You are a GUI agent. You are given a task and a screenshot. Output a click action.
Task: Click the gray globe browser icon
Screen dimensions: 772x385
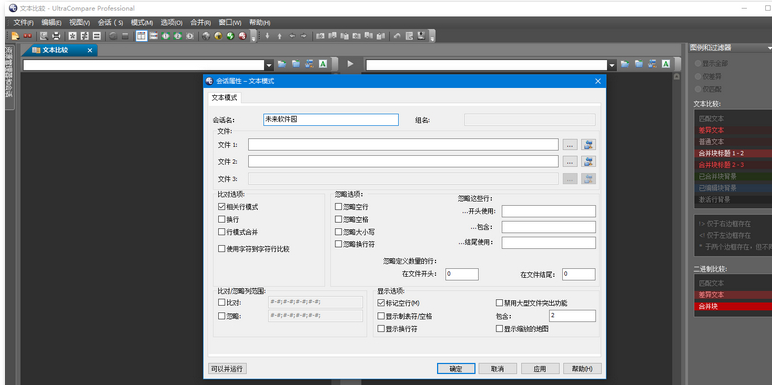tap(206, 35)
